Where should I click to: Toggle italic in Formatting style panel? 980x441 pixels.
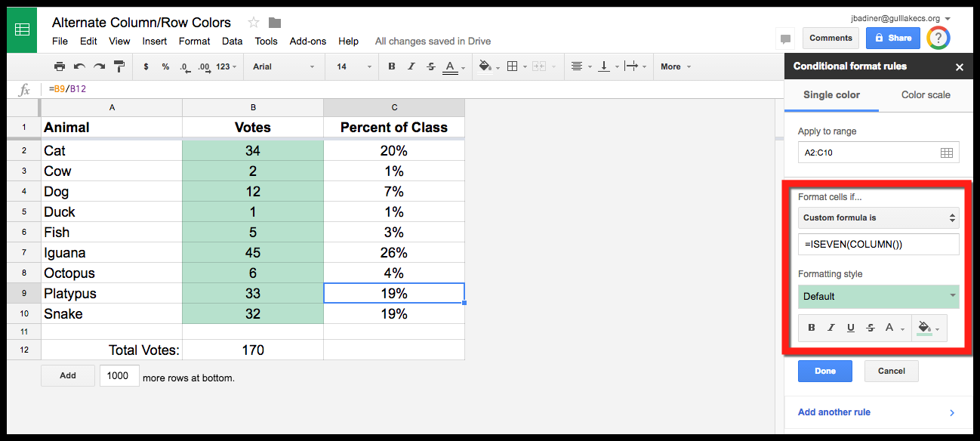click(831, 328)
